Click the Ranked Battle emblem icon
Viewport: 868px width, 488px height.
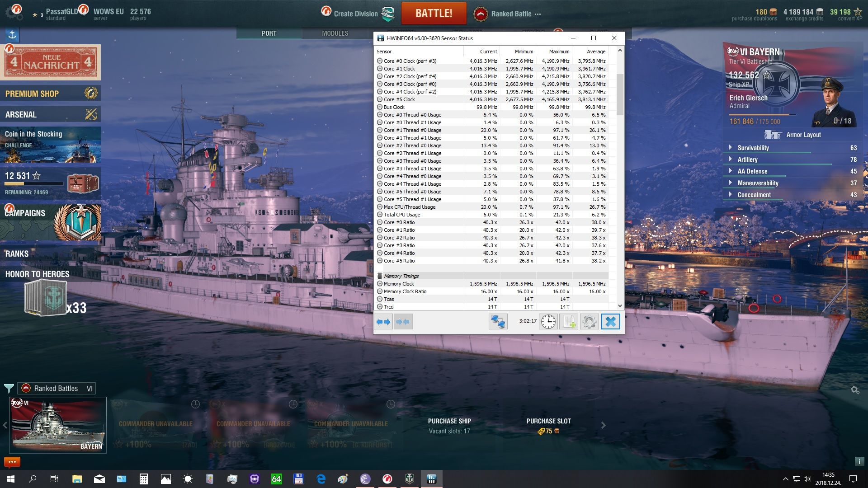[481, 14]
